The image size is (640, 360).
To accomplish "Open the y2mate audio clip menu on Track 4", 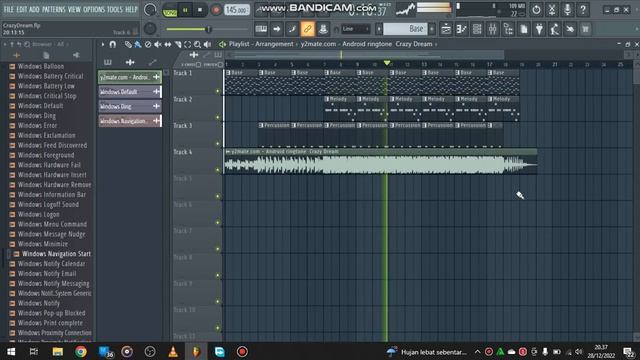I will point(228,151).
